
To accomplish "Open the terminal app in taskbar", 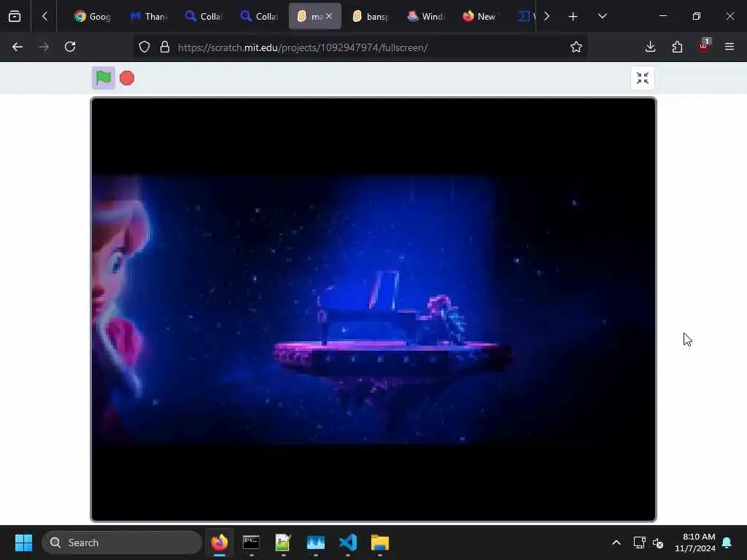I will (x=251, y=542).
